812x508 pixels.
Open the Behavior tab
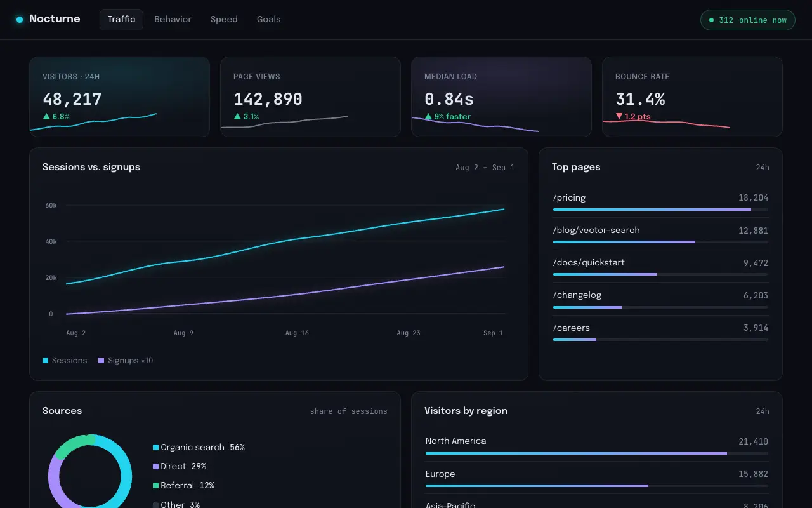[x=173, y=20]
